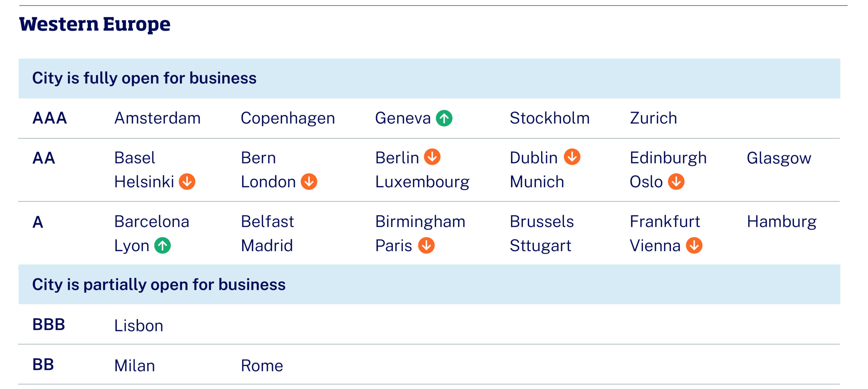Click the orange down arrow next to Helsinki
Viewport: 868px width, 389px height.
(187, 182)
